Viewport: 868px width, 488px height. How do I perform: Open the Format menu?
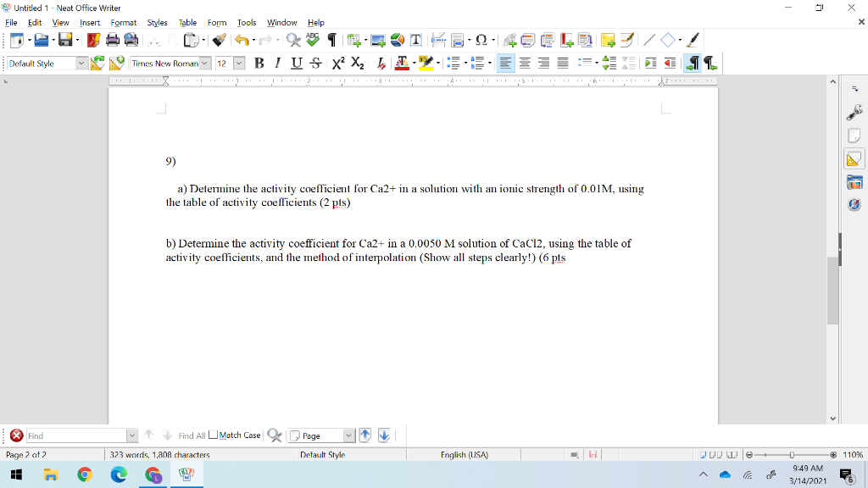coord(124,23)
